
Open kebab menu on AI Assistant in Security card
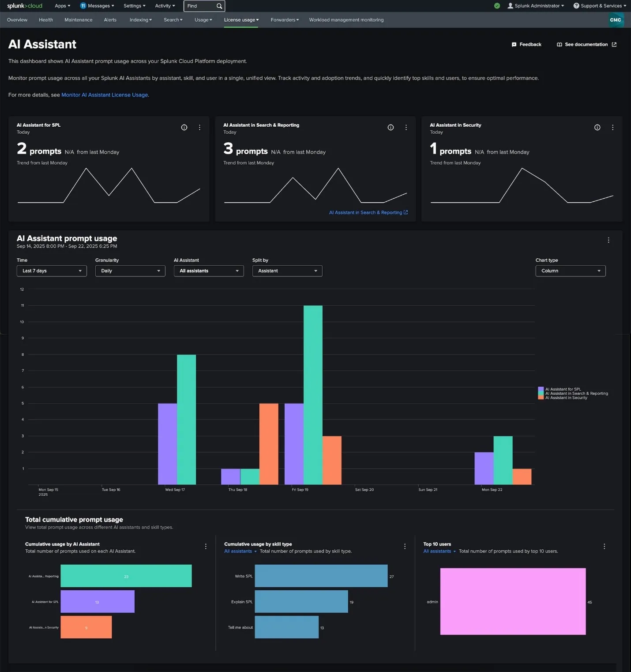pos(612,127)
